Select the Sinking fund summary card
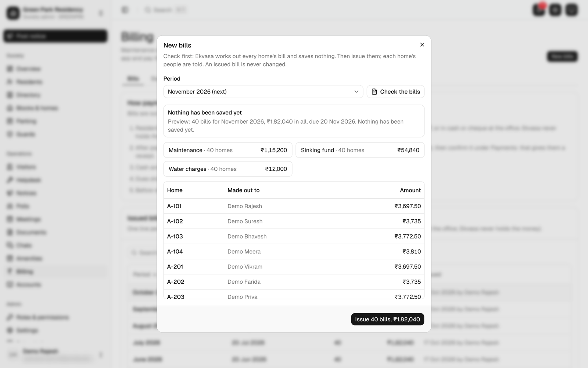The image size is (588, 368). click(360, 150)
